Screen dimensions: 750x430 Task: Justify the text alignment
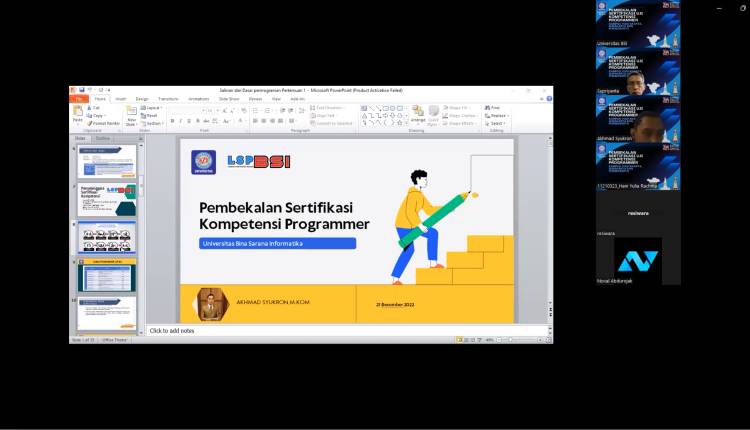(x=281, y=121)
